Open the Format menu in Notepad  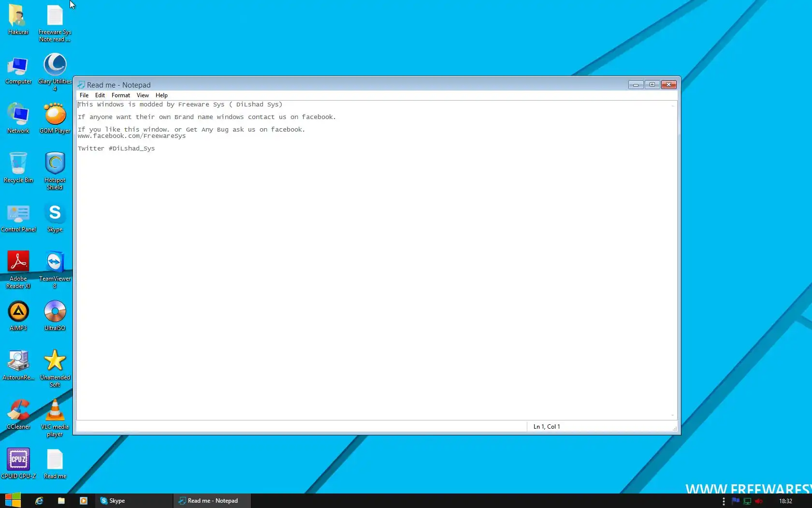point(121,95)
